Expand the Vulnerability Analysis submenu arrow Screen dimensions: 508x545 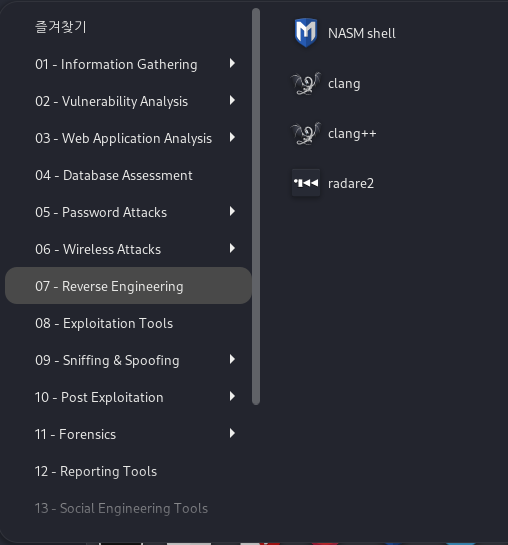point(232,100)
